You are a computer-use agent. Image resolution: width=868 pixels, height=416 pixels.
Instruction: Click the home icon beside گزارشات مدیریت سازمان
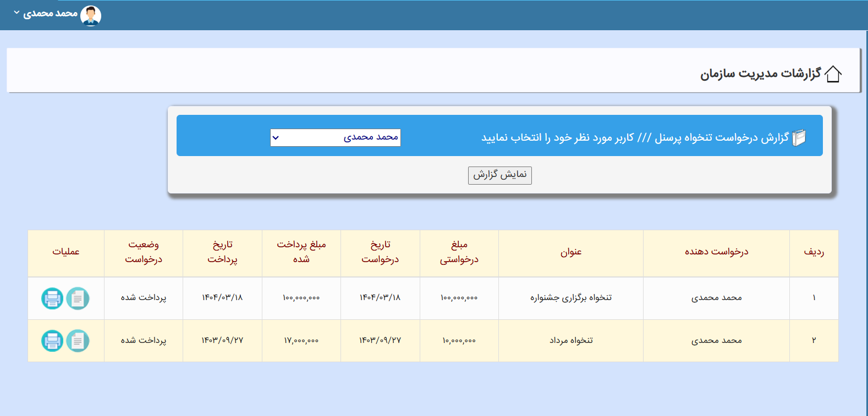pyautogui.click(x=833, y=74)
